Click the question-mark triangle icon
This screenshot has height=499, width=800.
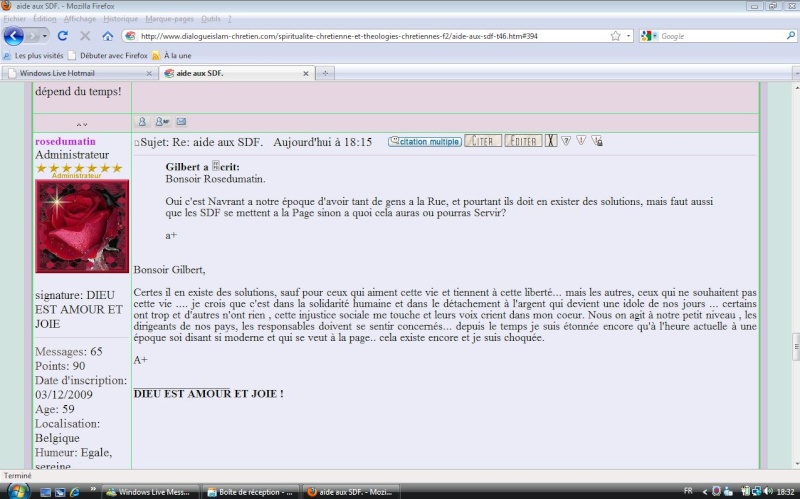[x=566, y=140]
